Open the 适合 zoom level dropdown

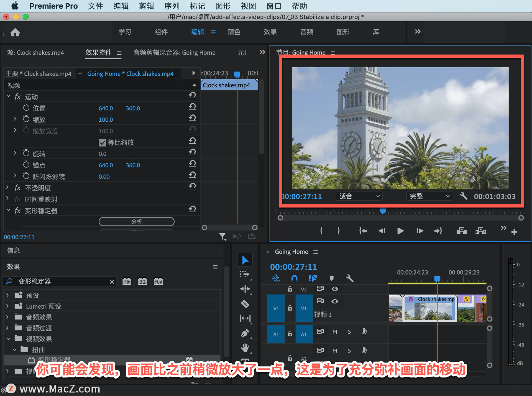click(x=359, y=196)
